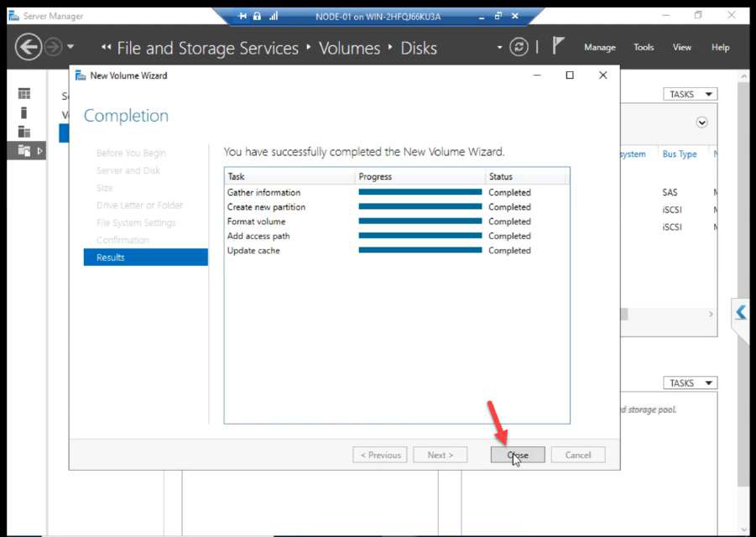This screenshot has width=756, height=537.
Task: Expand the breadcrumb address dropdown arrow
Action: click(x=499, y=47)
